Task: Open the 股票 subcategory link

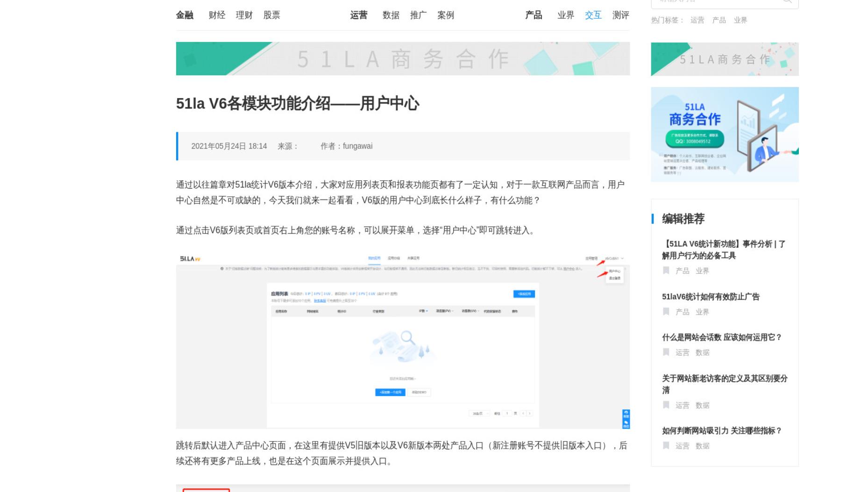Action: click(x=272, y=15)
